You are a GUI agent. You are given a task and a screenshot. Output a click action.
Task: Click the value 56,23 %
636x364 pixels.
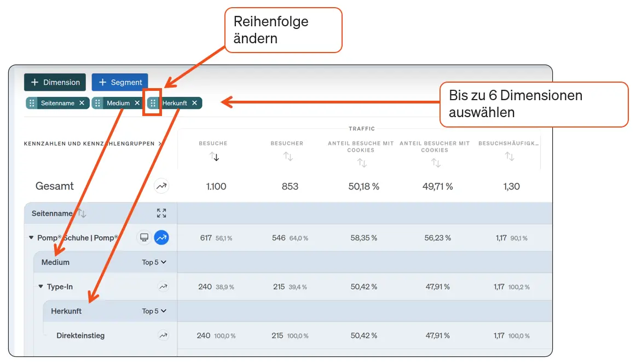(438, 238)
